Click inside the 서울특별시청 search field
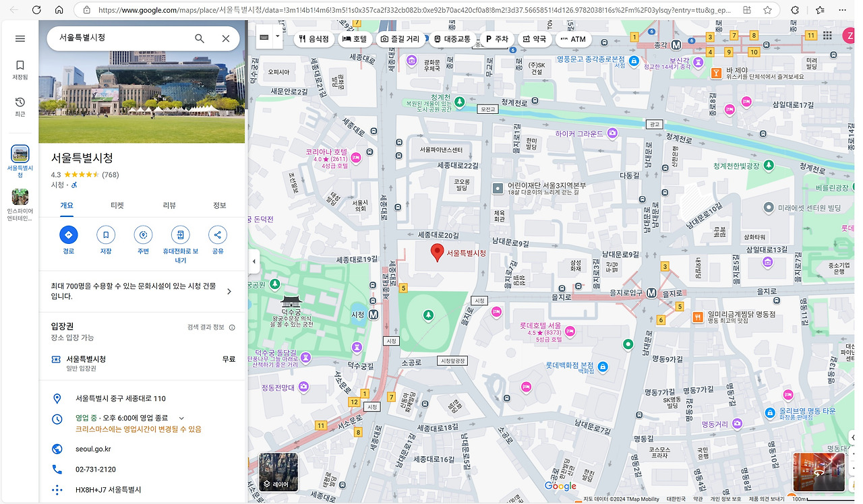863x504 pixels. tap(121, 38)
